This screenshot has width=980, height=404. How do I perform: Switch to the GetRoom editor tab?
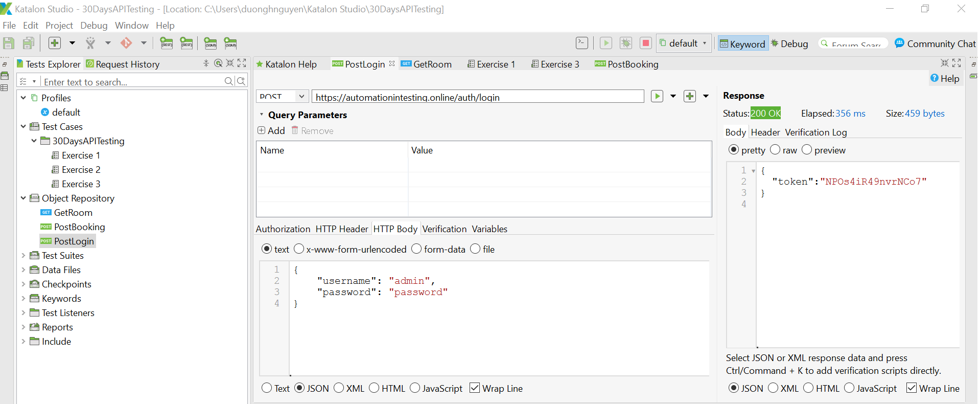coord(426,64)
